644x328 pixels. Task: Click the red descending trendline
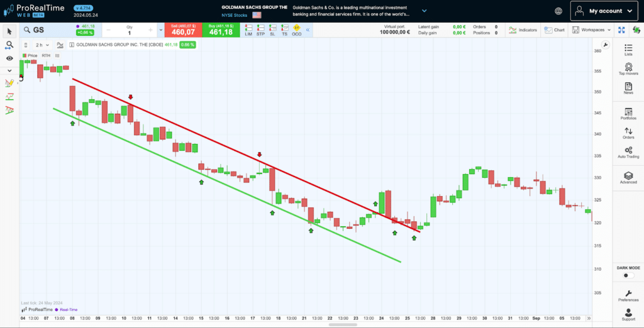(246, 155)
